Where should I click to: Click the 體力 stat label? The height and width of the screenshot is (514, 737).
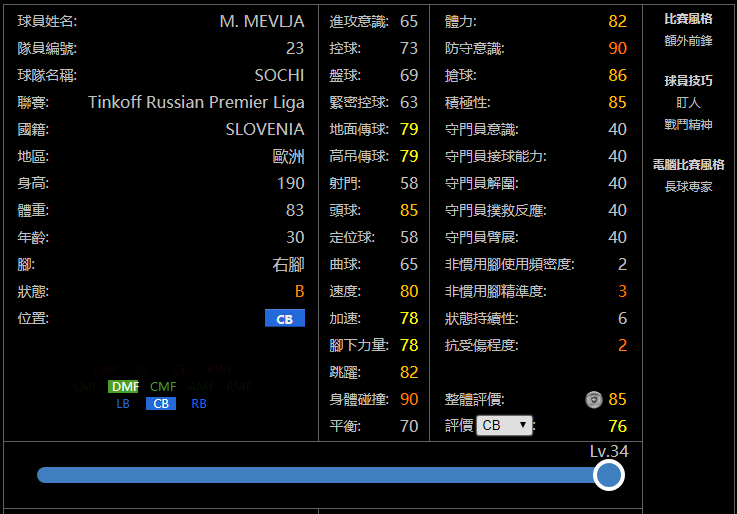point(461,22)
